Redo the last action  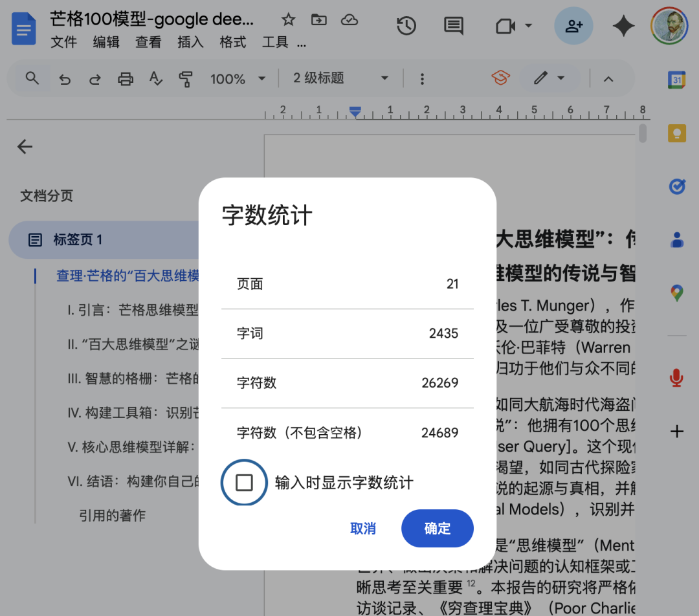coord(95,80)
